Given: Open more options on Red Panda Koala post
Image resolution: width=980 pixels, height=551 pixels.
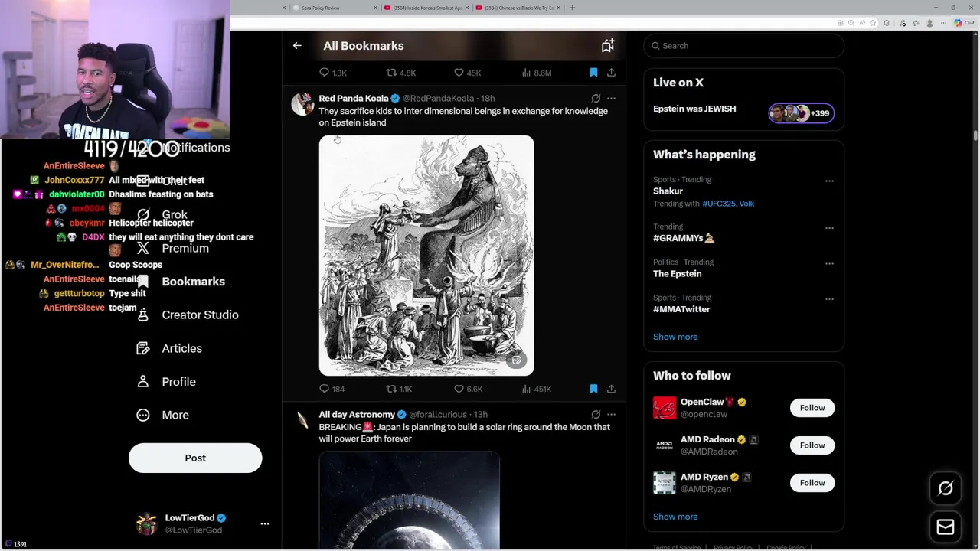Looking at the screenshot, I should click(x=611, y=99).
